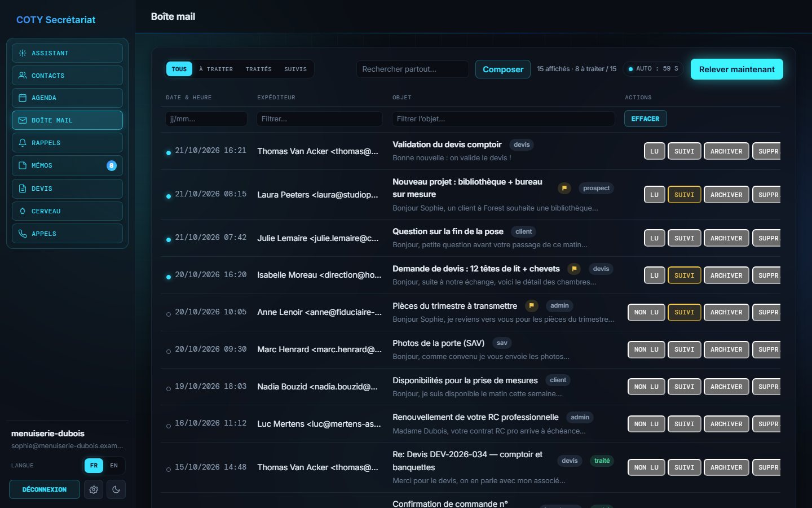Click the 'prospect' tag on Laura's email
The height and width of the screenshot is (508, 812).
[596, 188]
